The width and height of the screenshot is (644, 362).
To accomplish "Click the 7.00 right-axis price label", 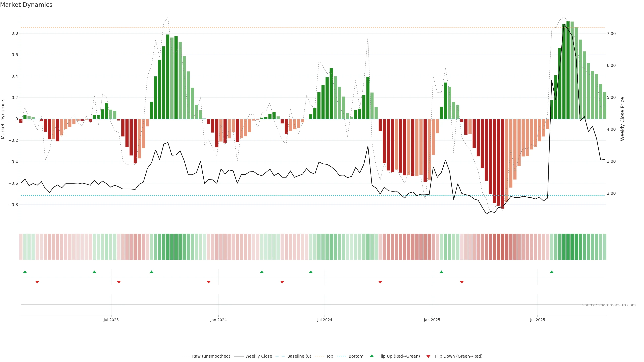I will pos(611,34).
